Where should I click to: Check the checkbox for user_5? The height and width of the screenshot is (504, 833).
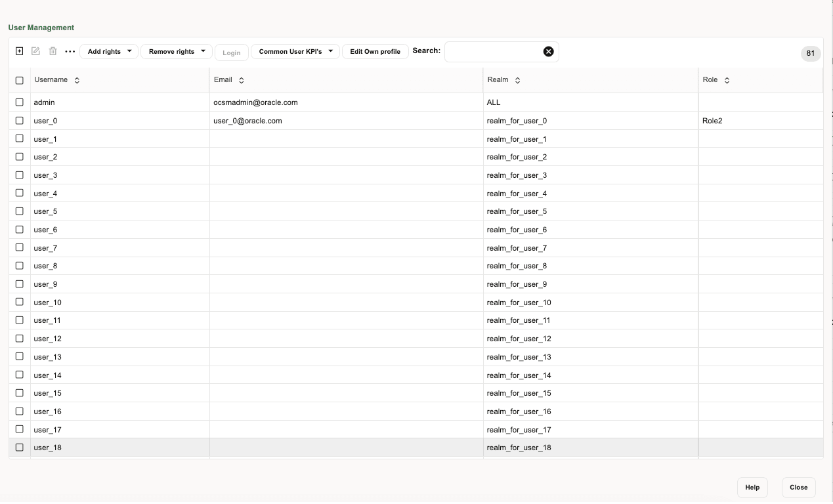click(x=19, y=211)
